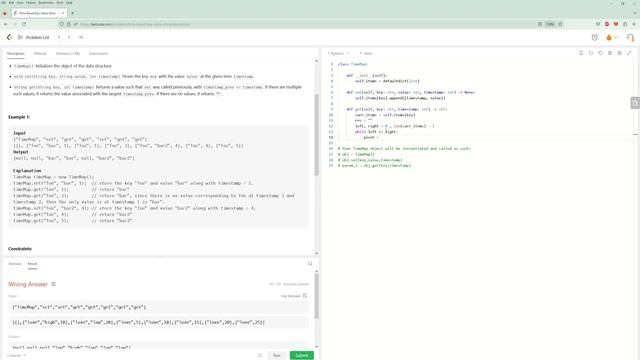
Task: Toggle the Console expander
Action: [16, 356]
